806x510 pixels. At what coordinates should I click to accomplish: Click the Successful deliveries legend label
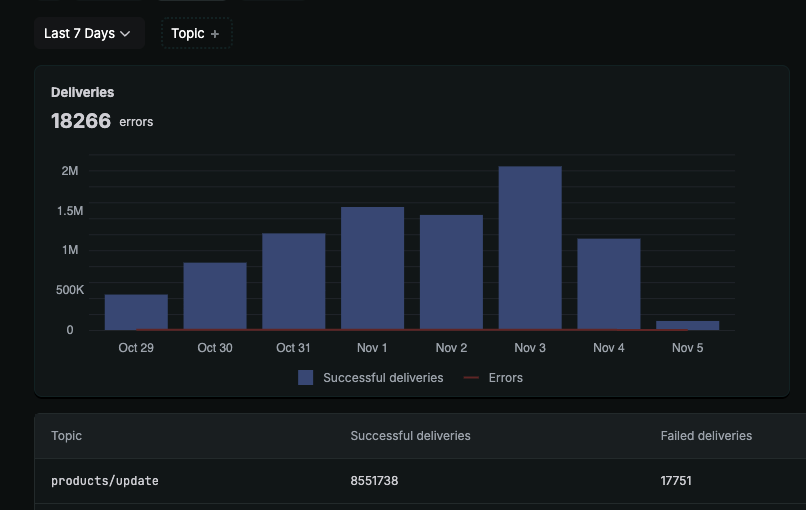pyautogui.click(x=383, y=378)
